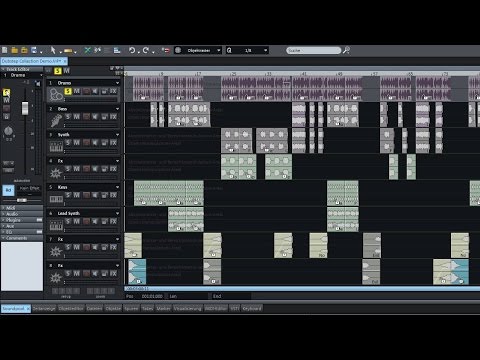Arm record on the Lead Synth track
Screen dimensions: 480x360
(x=86, y=221)
